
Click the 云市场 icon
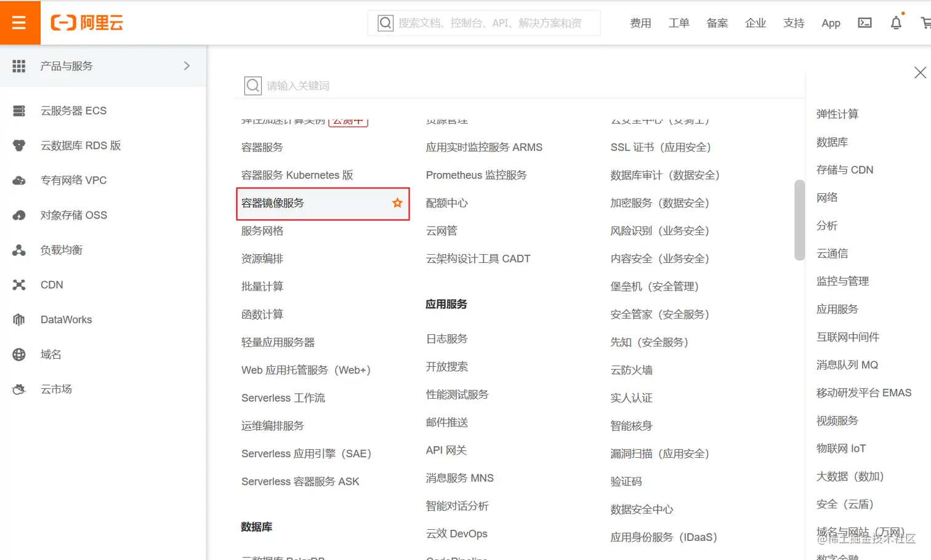pyautogui.click(x=19, y=390)
